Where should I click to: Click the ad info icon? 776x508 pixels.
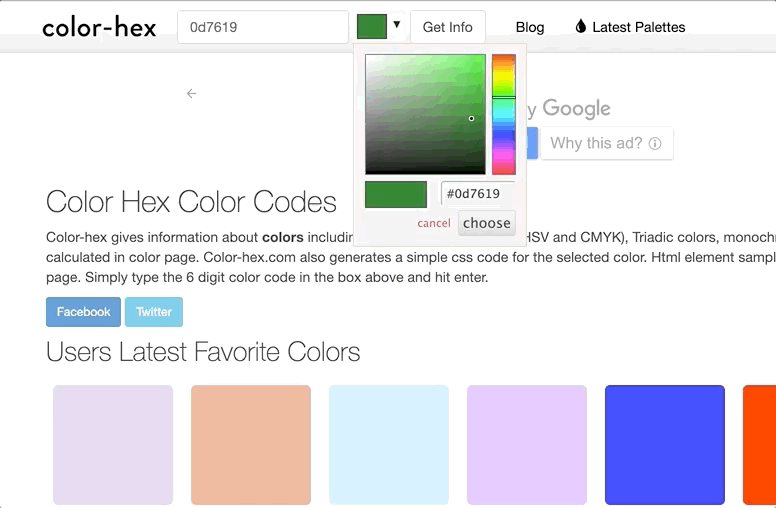point(655,144)
